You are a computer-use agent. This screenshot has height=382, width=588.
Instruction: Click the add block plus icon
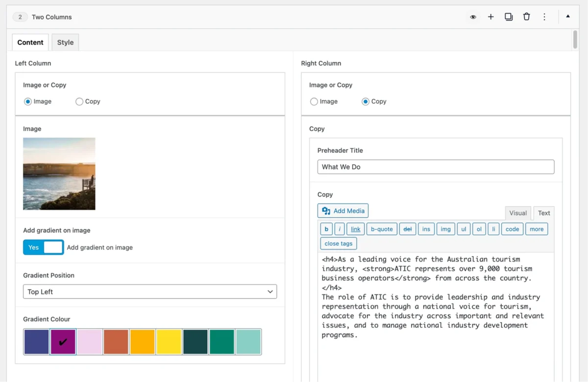490,17
